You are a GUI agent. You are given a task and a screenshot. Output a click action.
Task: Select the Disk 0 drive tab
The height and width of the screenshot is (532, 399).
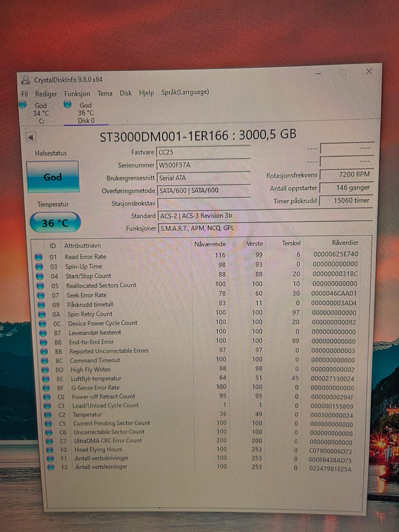click(x=86, y=113)
